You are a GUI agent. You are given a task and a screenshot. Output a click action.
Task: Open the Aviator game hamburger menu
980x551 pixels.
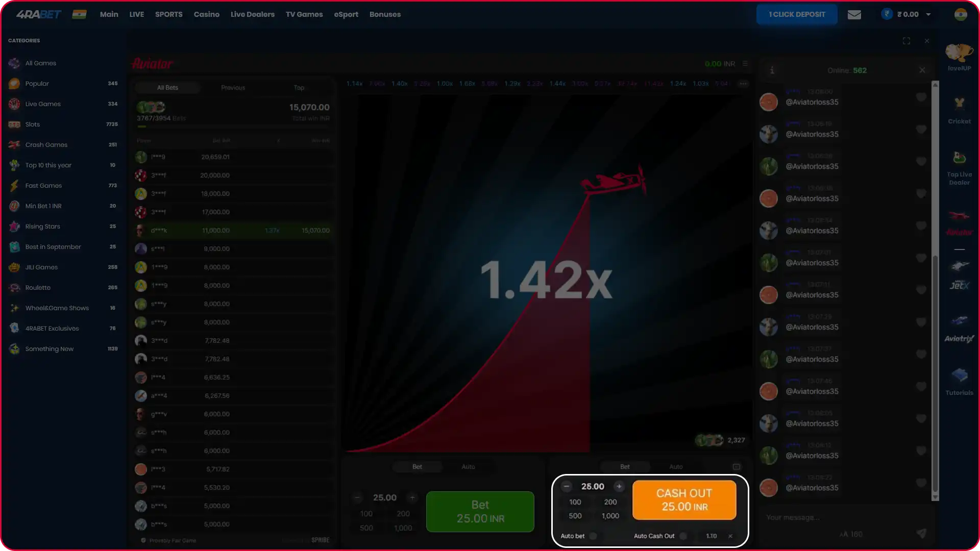pos(745,64)
